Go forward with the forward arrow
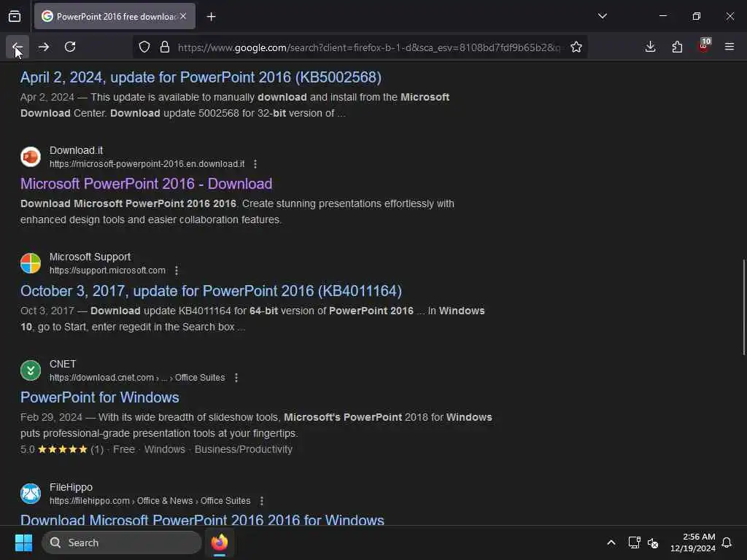 pos(44,47)
